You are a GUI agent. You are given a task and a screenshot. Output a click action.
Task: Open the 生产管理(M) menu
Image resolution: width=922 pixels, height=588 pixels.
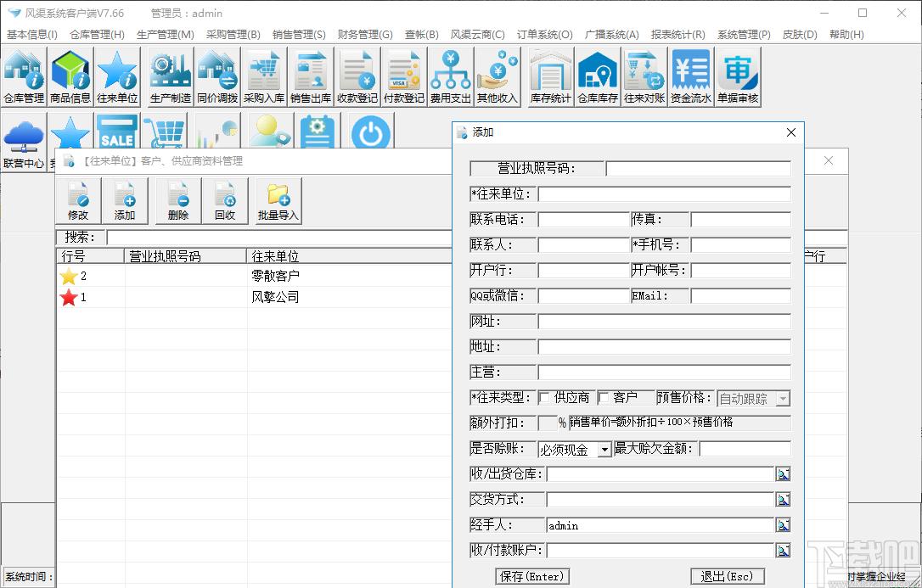166,35
